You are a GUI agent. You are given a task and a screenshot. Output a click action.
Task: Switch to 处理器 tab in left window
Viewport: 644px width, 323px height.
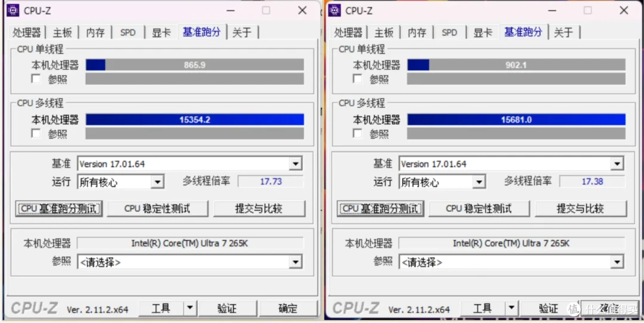[x=27, y=32]
